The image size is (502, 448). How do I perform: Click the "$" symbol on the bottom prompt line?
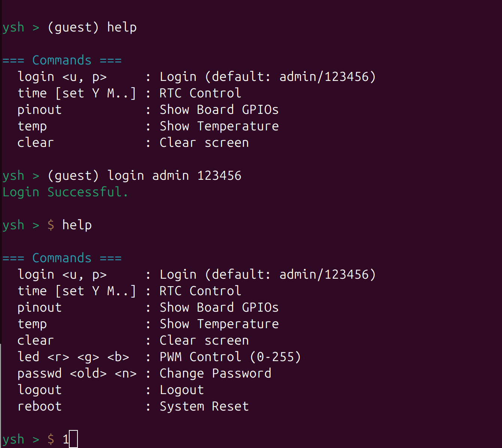coord(51,439)
